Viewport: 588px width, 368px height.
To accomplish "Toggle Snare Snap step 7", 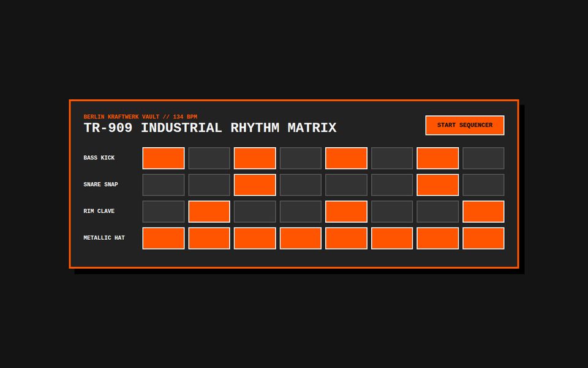I will [437, 185].
